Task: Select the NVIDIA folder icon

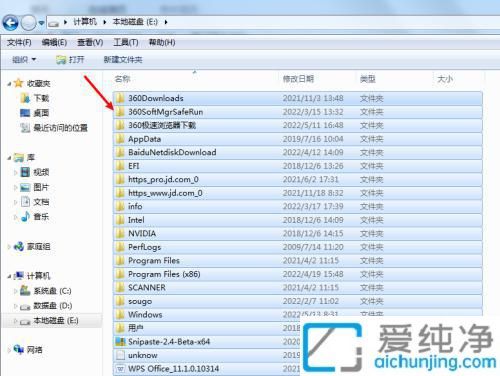Action: coord(120,234)
